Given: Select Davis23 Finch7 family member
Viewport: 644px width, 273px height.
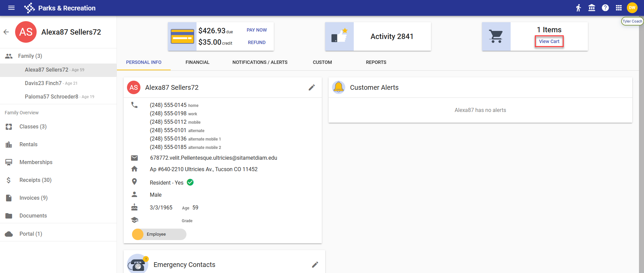Looking at the screenshot, I should (x=43, y=83).
